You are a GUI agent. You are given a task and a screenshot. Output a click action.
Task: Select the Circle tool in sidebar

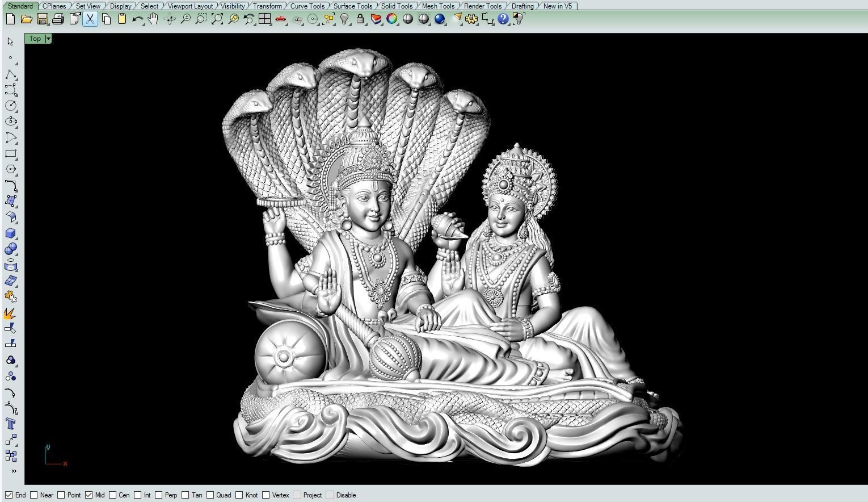[11, 106]
